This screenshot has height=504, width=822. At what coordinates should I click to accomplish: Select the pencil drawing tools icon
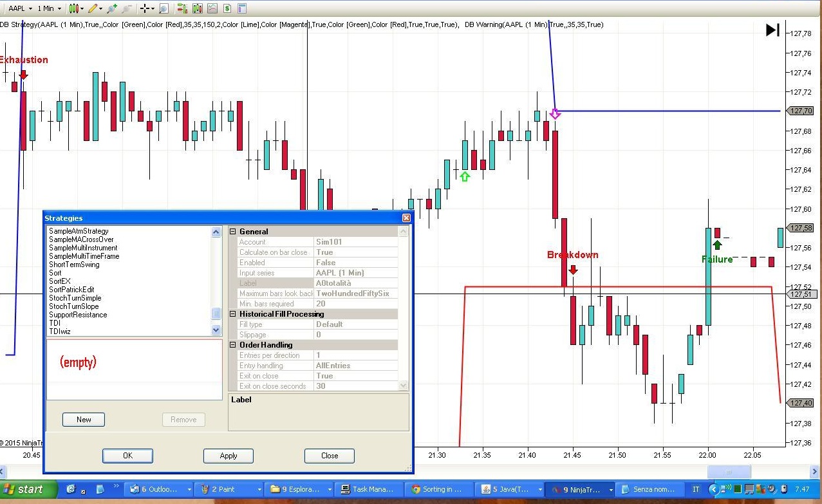point(93,8)
